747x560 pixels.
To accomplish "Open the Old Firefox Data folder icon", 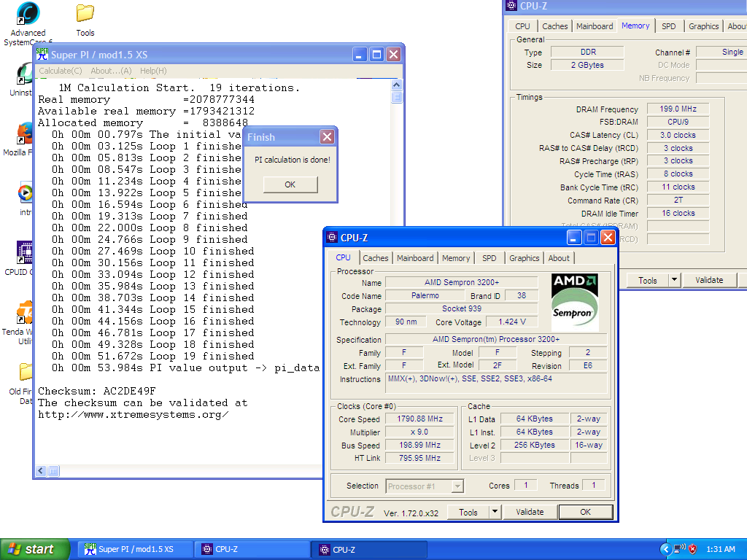I will click(26, 372).
